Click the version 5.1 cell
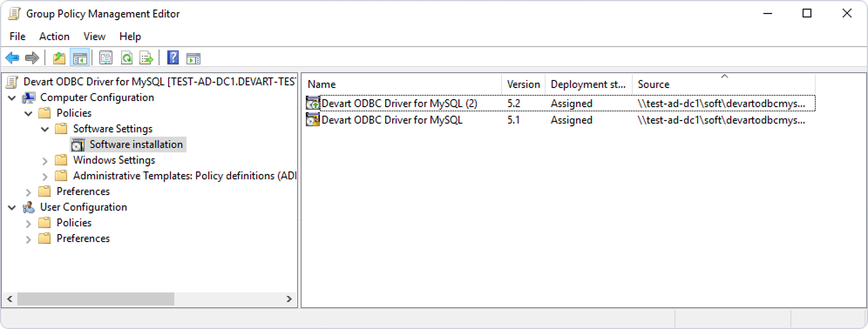This screenshot has height=329, width=868. 513,120
